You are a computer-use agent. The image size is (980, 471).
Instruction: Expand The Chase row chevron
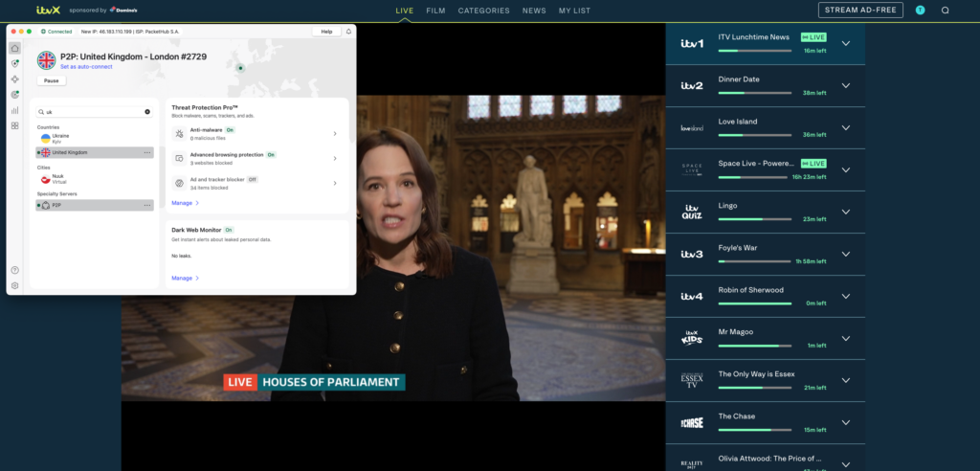[846, 423]
